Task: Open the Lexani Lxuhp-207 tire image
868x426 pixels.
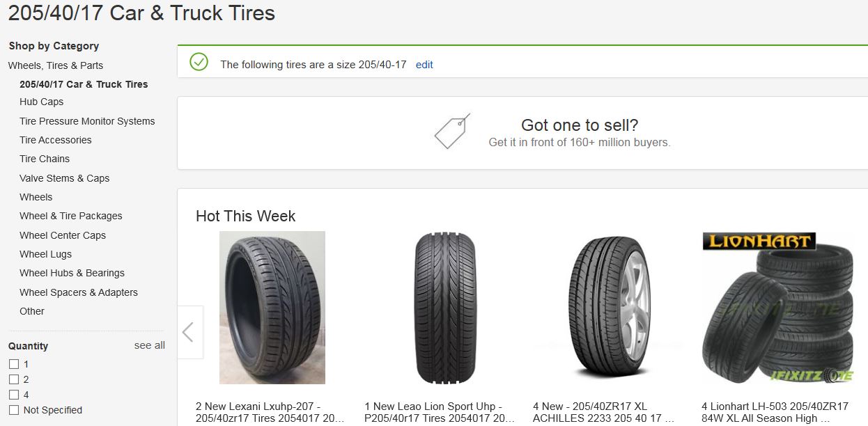Action: click(x=272, y=308)
